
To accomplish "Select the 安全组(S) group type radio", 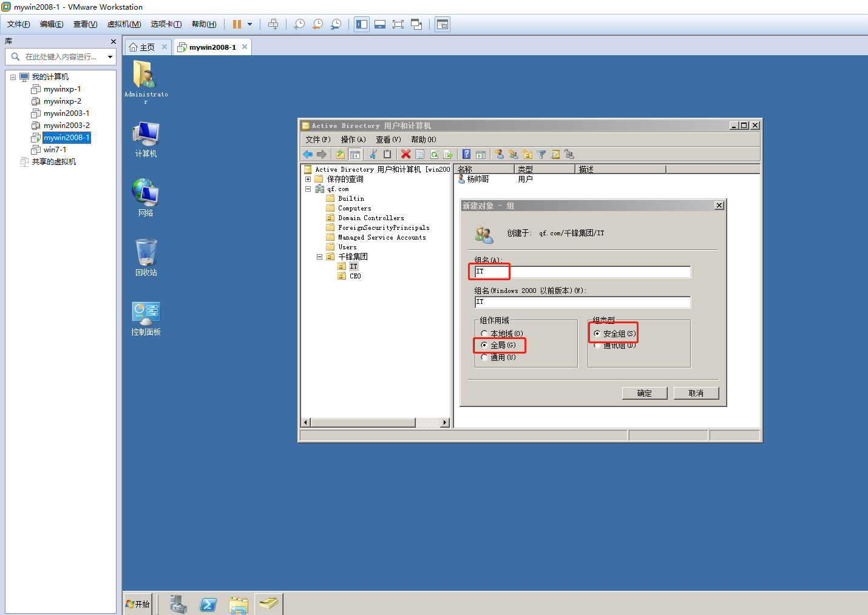I will (x=597, y=334).
